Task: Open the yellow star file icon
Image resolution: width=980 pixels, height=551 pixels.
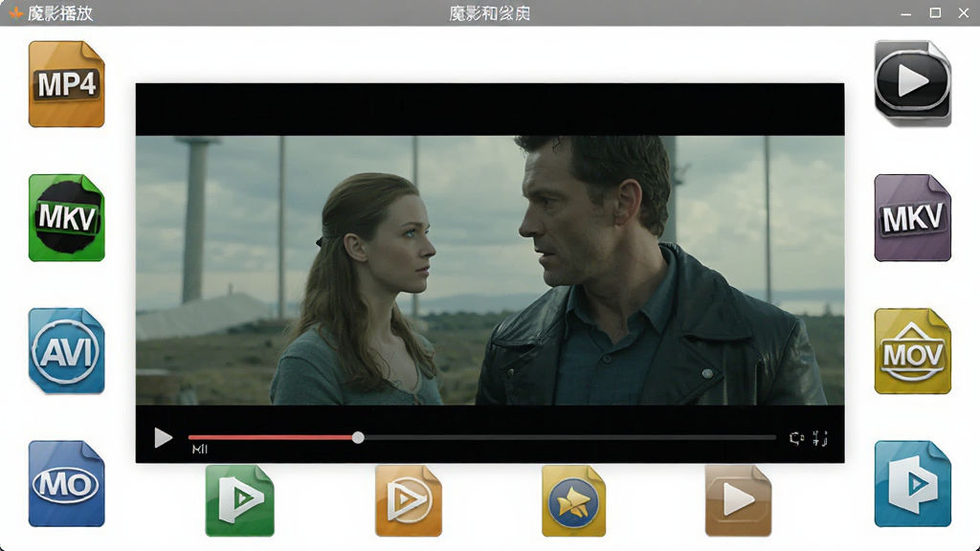Action: pos(574,500)
